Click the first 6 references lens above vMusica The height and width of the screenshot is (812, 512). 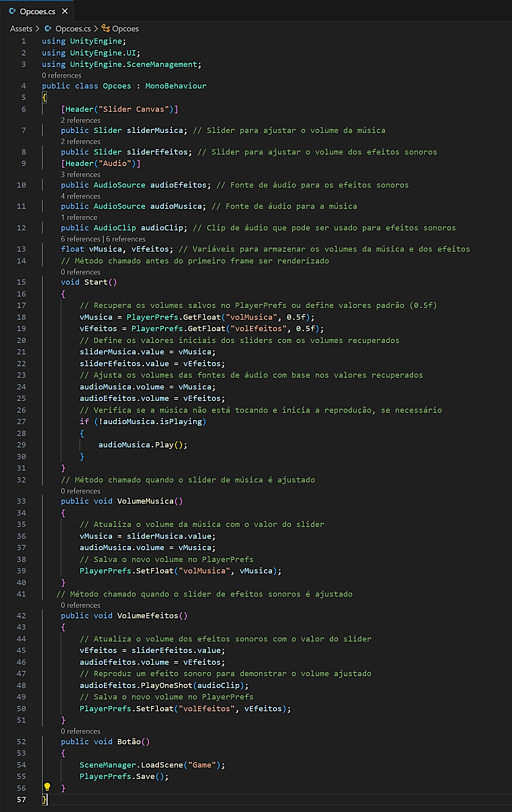80,239
